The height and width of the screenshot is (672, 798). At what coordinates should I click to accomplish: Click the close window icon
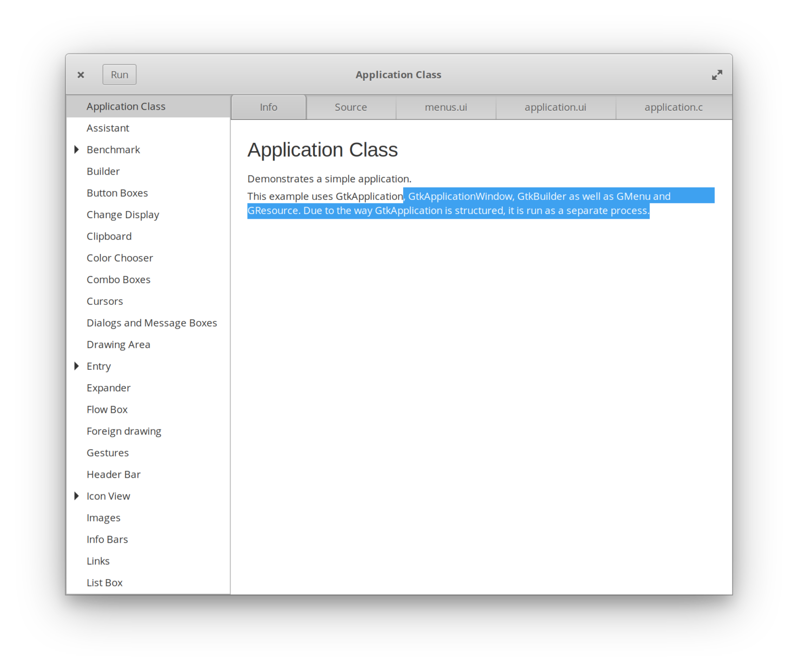coord(81,74)
